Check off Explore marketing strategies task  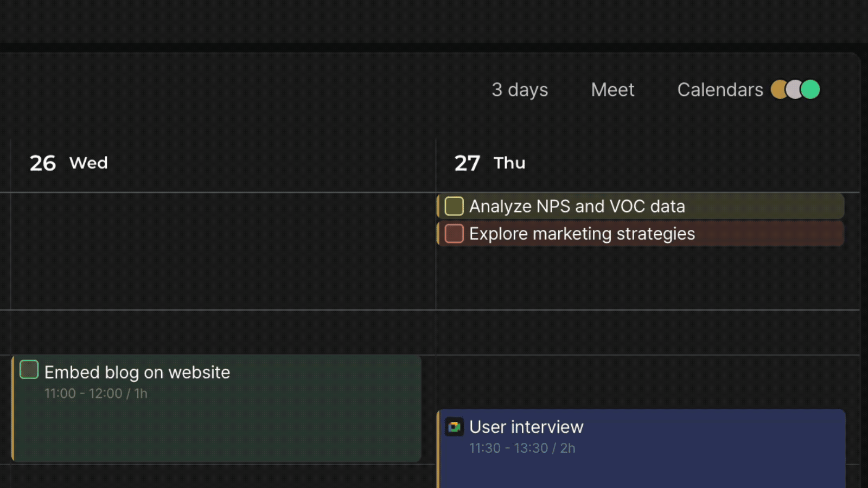pyautogui.click(x=454, y=234)
